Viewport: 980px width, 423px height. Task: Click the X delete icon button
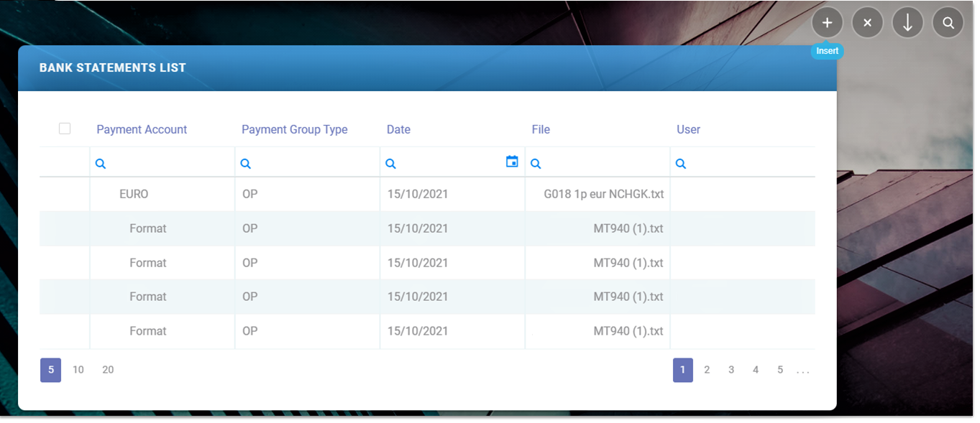pos(867,23)
